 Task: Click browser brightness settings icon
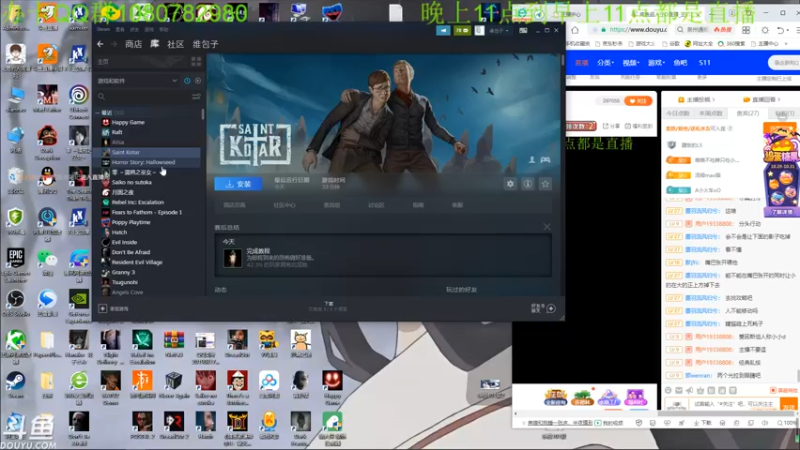click(765, 30)
